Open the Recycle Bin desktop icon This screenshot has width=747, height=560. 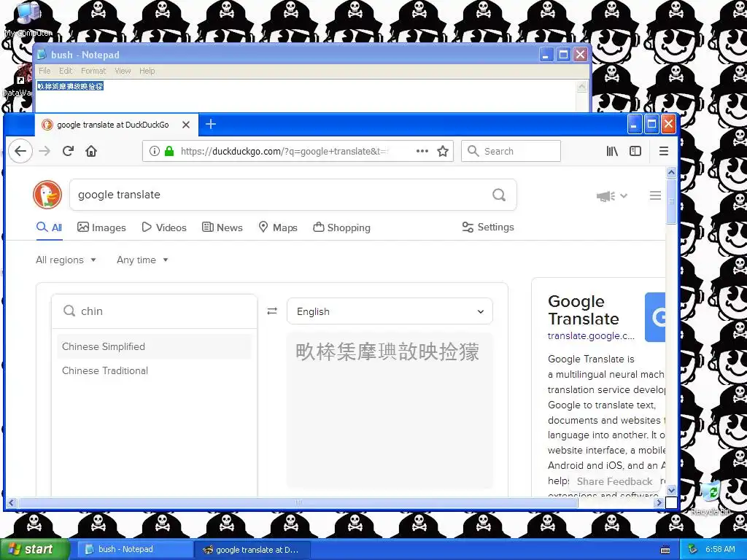(711, 498)
